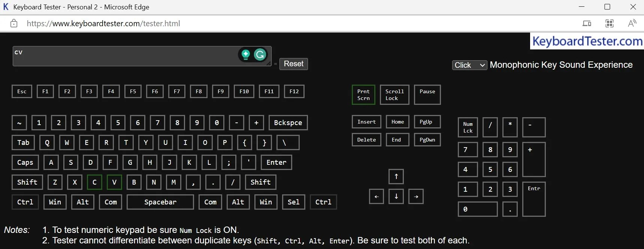Click the numpad decimal point key

click(x=510, y=209)
